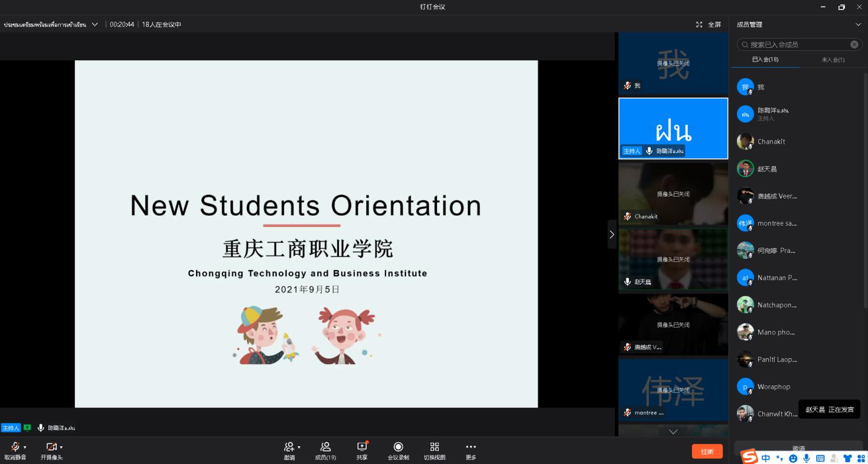Open the arrow beside toolbar 邀请
Viewport: 868px width, 464px height.
point(299,447)
